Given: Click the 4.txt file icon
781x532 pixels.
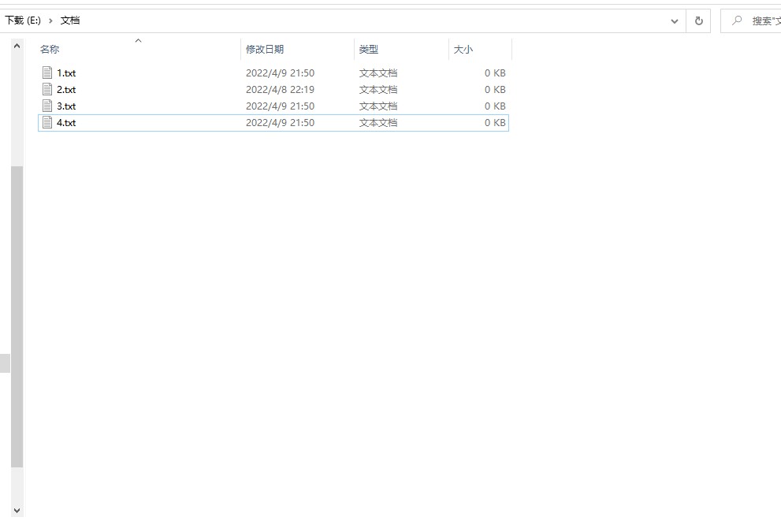Looking at the screenshot, I should point(47,122).
